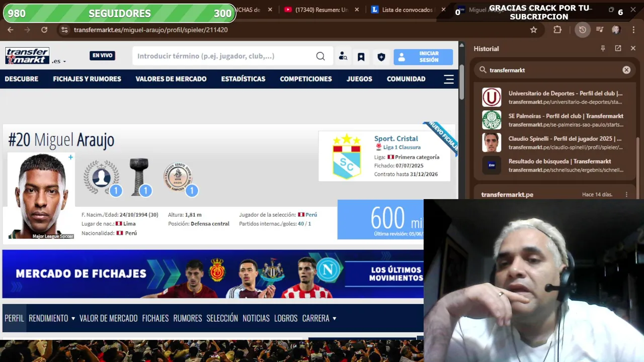Screen dimensions: 644x362
Task: Open the Estadísticas menu
Action: (x=243, y=79)
